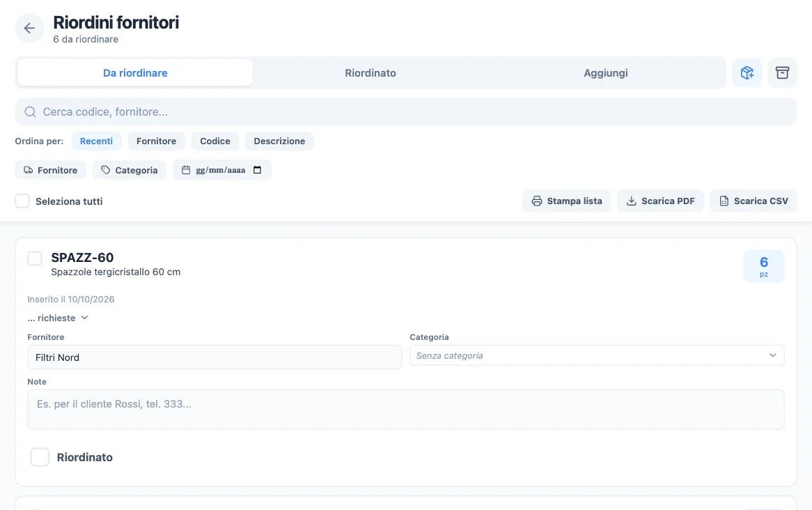The width and height of the screenshot is (812, 510).
Task: Open the archive box icon button
Action: pos(782,73)
